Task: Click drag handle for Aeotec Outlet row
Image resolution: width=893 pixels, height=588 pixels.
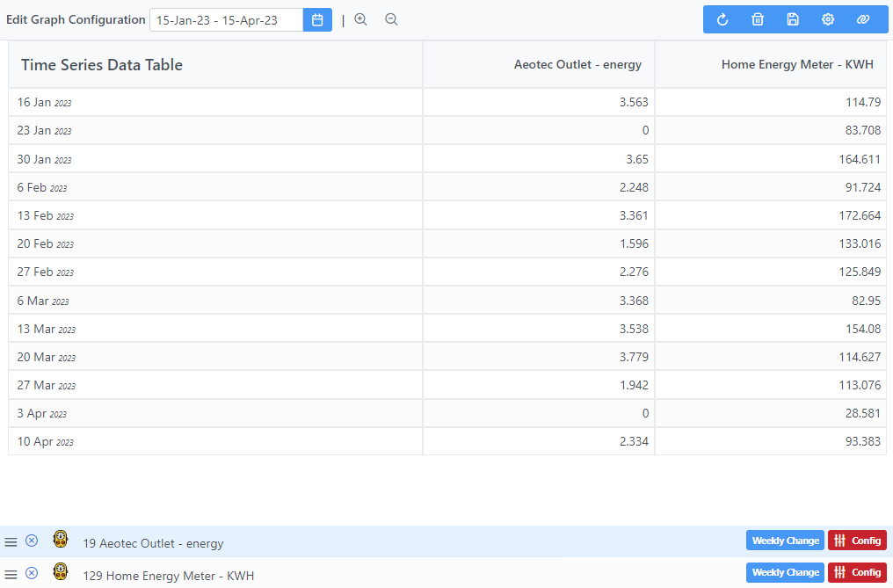Action: [11, 541]
